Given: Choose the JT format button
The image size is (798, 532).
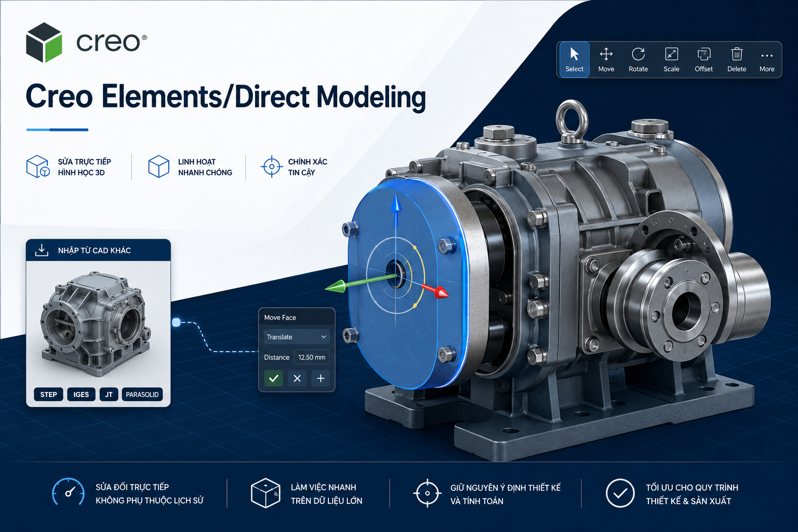Looking at the screenshot, I should click(109, 394).
